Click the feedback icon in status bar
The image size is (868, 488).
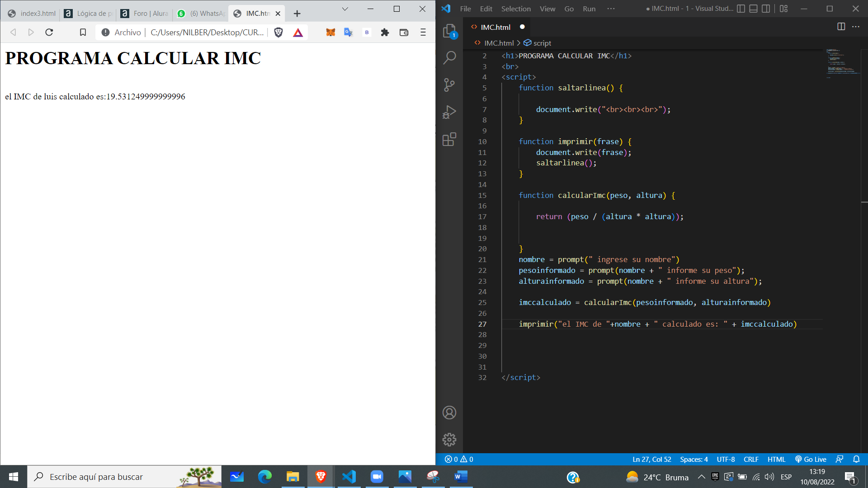tap(840, 459)
